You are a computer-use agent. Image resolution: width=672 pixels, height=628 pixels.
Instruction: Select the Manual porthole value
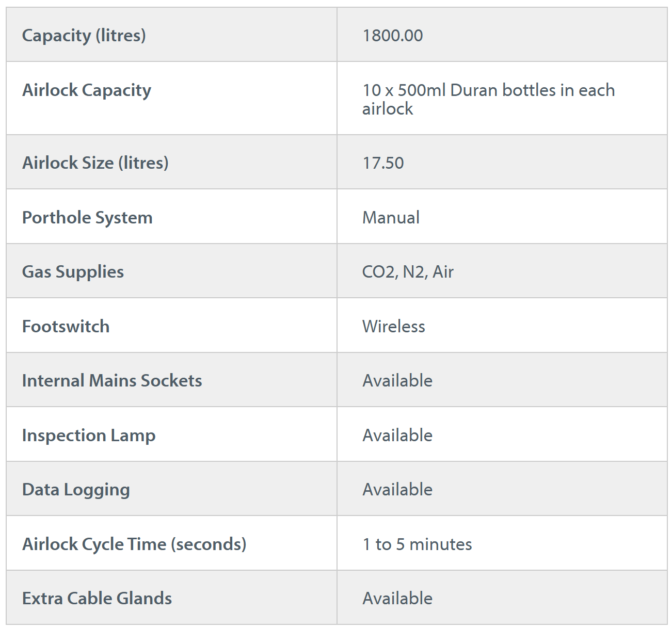click(x=391, y=218)
